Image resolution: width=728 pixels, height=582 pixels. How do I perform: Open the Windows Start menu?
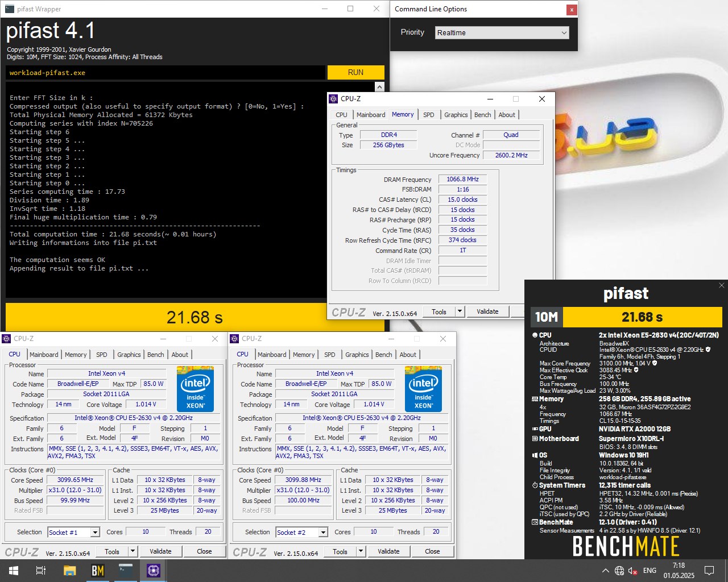coord(13,571)
